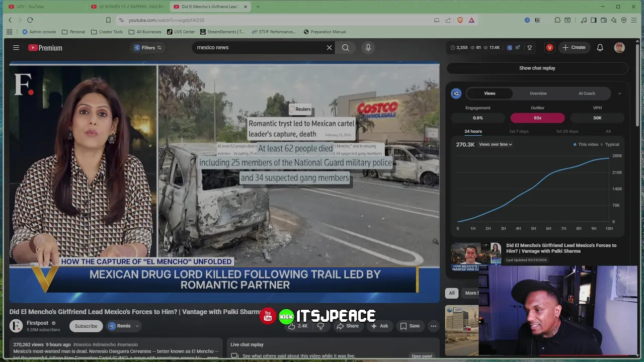Screen dimensions: 644x362
Task: Expand the Remix dropdown arrow
Action: pyautogui.click(x=137, y=326)
